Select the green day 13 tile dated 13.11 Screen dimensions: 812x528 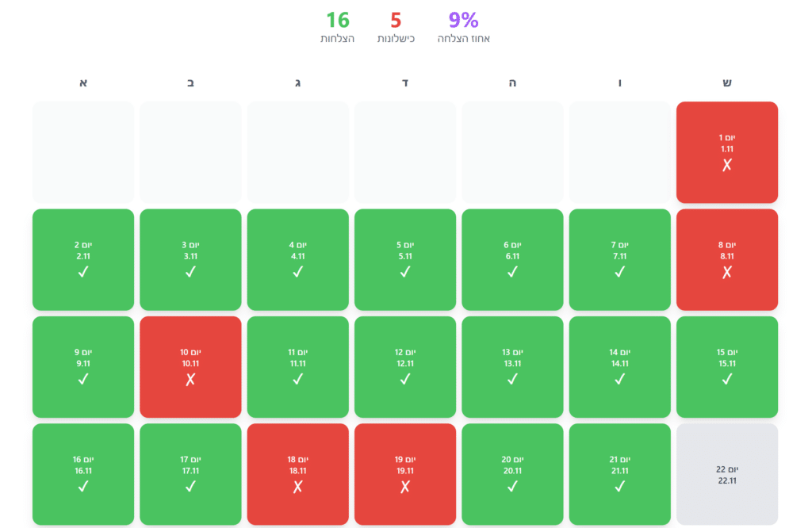point(512,366)
